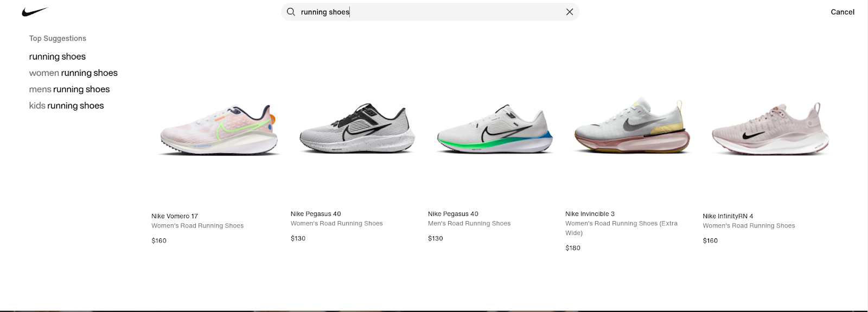Clear the search text with the X icon

pyautogui.click(x=570, y=12)
